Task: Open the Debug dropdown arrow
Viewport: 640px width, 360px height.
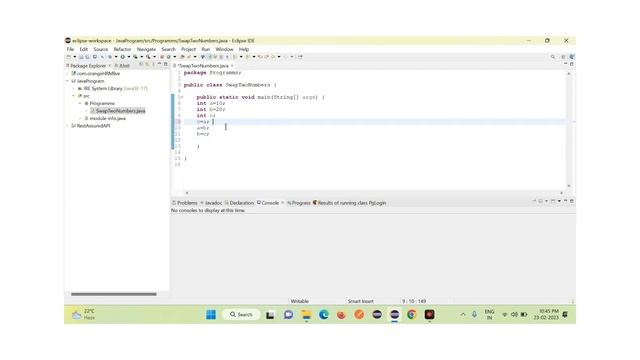Action: click(116, 57)
